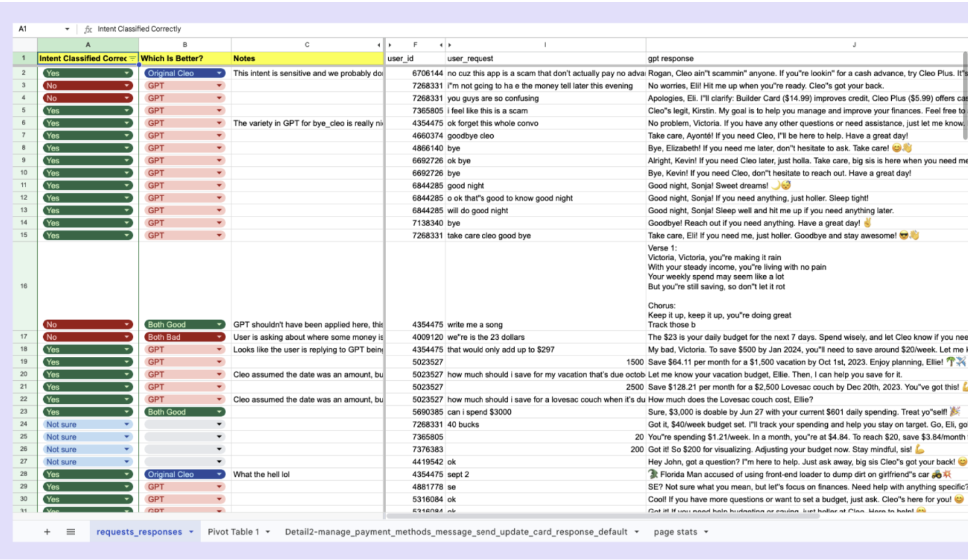Expand hidden columns arrow left of column F
The width and height of the screenshot is (968, 560).
click(390, 45)
